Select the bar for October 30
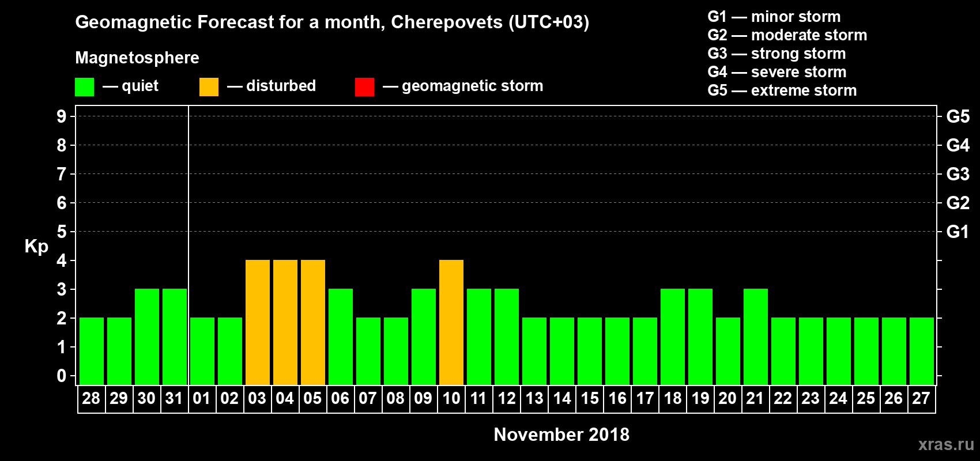980x461 pixels. click(147, 337)
